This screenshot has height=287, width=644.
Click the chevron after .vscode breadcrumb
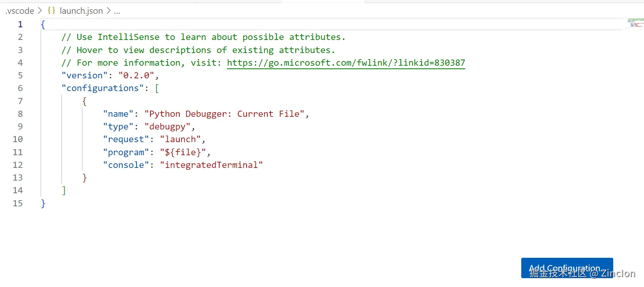pyautogui.click(x=40, y=11)
